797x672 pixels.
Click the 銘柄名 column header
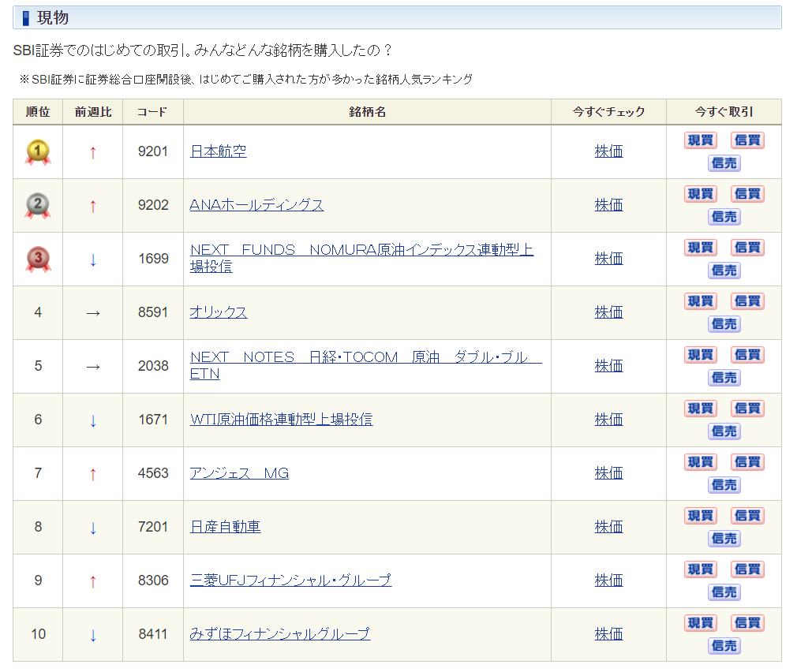367,112
